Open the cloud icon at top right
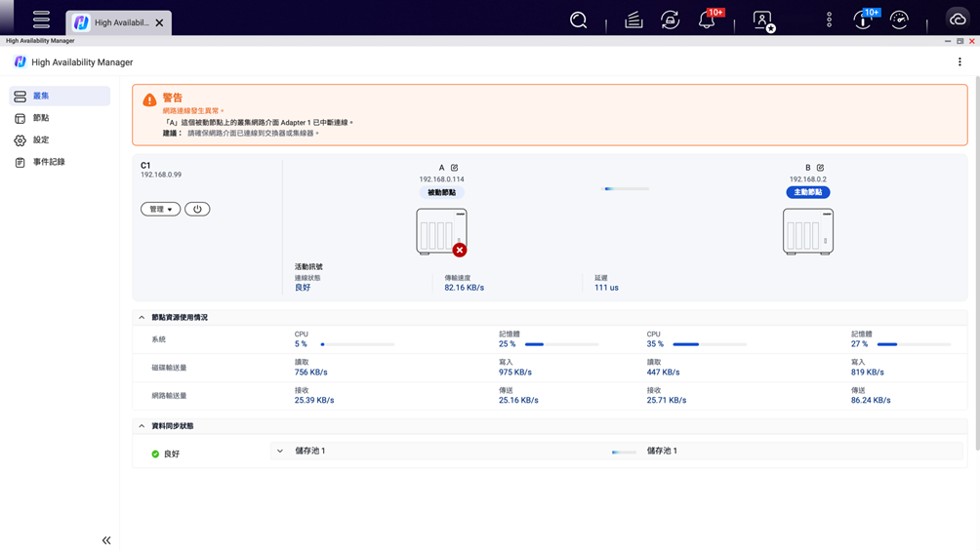This screenshot has height=551, width=980. point(957,20)
